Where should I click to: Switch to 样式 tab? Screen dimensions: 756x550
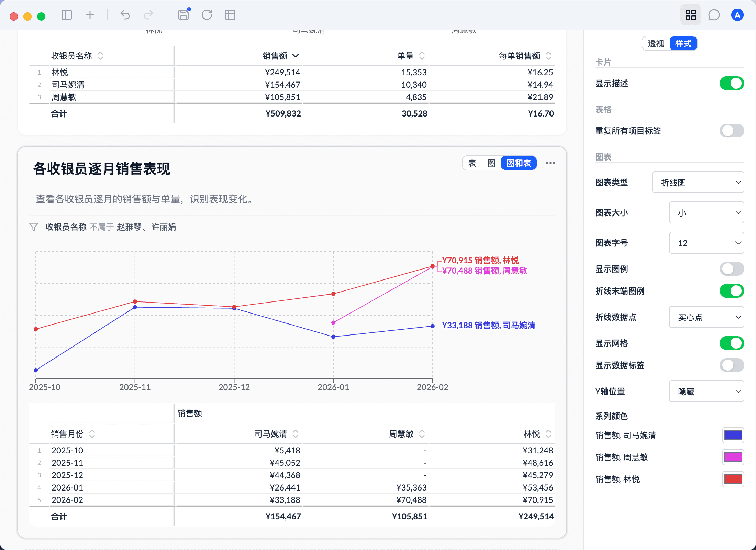pyautogui.click(x=683, y=43)
